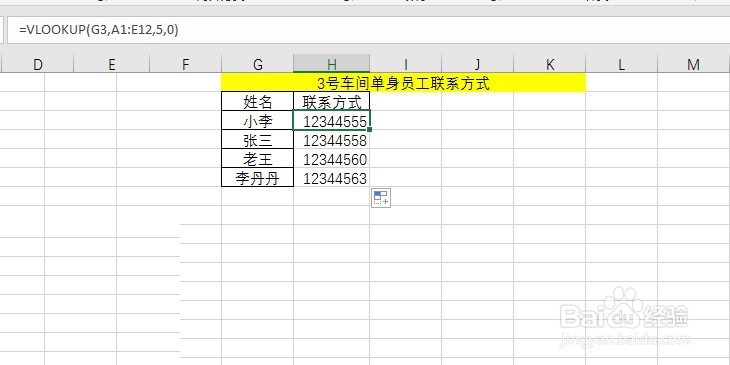The width and height of the screenshot is (730, 365).
Task: Open the Auto Fill Options icon
Action: 381,198
